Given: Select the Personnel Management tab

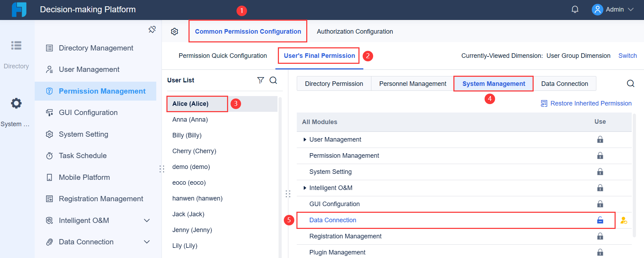Looking at the screenshot, I should click(412, 84).
